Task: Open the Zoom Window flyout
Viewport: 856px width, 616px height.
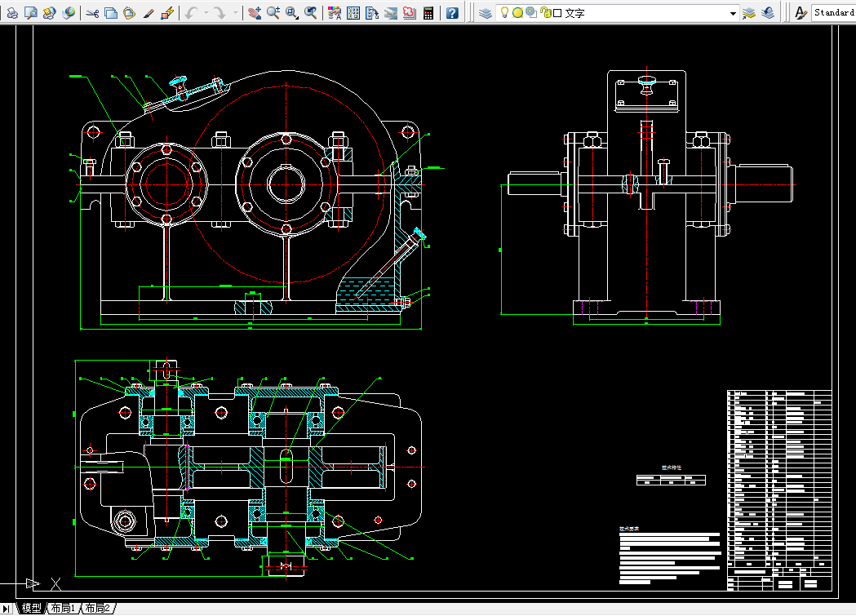Action: (292, 12)
